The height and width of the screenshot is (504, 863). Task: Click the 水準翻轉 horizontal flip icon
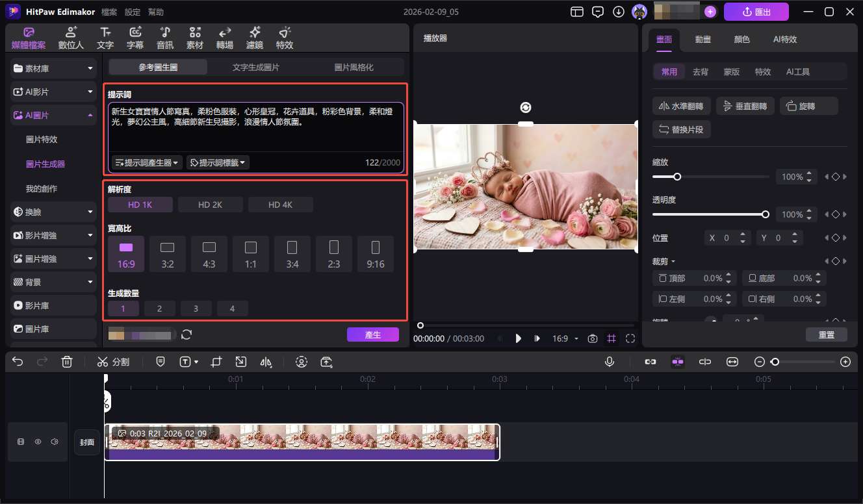pos(680,105)
